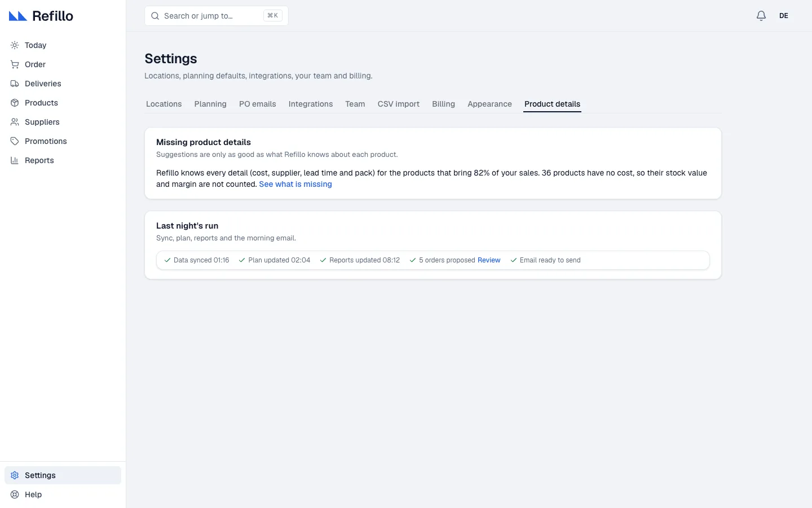Viewport: 812px width, 508px height.
Task: Open Suppliers via the people icon
Action: click(15, 122)
